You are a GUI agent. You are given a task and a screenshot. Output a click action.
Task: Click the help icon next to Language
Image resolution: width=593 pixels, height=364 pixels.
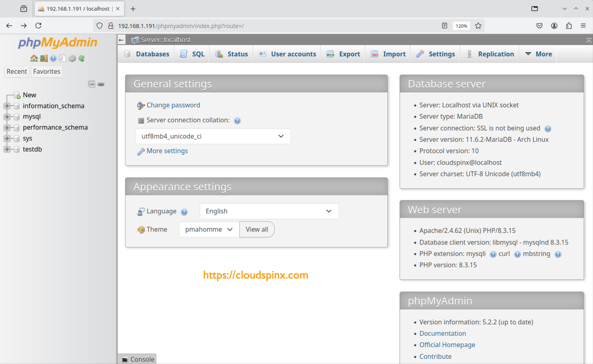[184, 212]
